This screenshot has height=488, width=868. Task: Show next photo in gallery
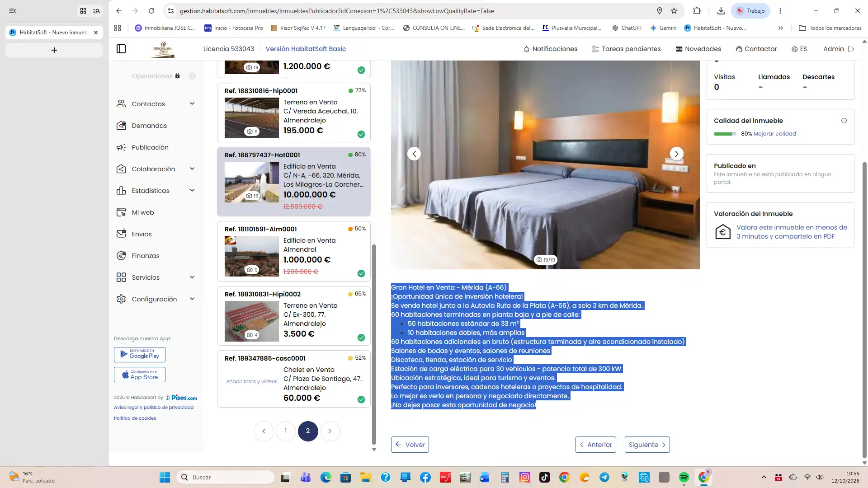tap(676, 154)
